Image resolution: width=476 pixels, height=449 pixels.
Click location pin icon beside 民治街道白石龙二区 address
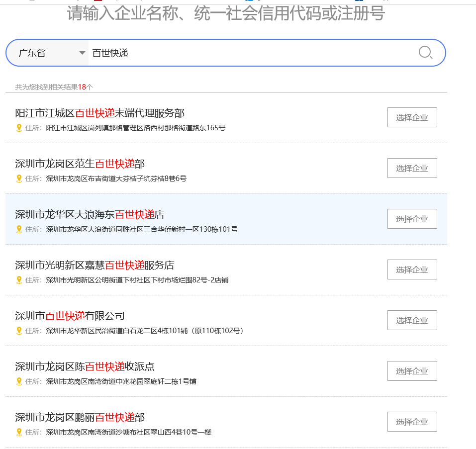point(19,331)
